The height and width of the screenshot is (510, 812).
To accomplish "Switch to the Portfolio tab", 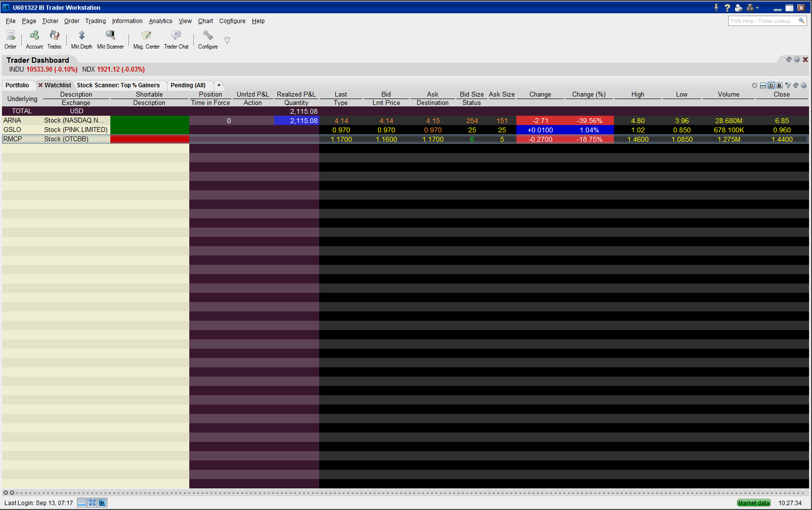I will 18,85.
